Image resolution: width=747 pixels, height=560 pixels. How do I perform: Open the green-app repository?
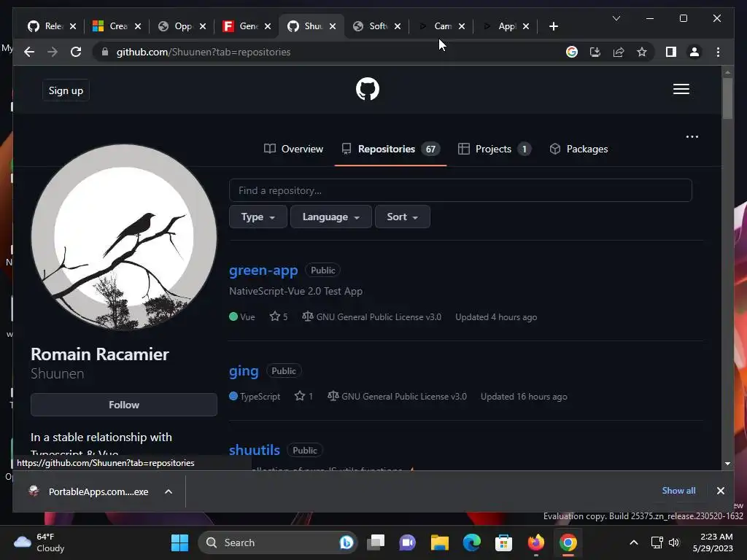(x=263, y=270)
